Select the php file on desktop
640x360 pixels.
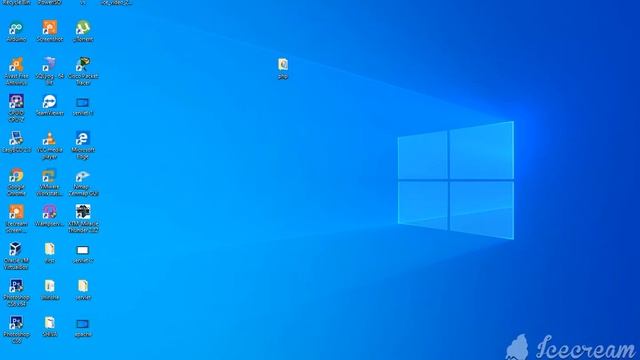(x=283, y=68)
